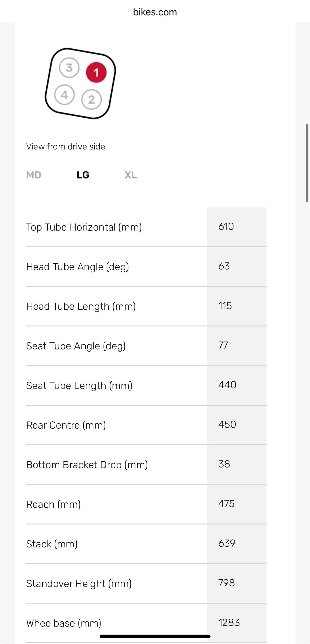310x644 pixels.
Task: Click the Reach value 475
Action: [226, 503]
